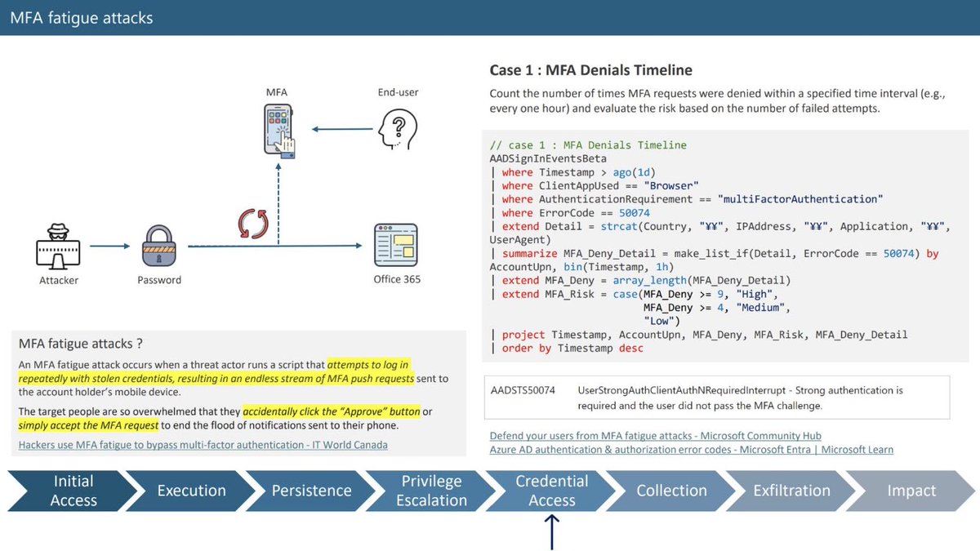The height and width of the screenshot is (551, 980).
Task: Select the Credential Access stage
Action: tap(552, 491)
